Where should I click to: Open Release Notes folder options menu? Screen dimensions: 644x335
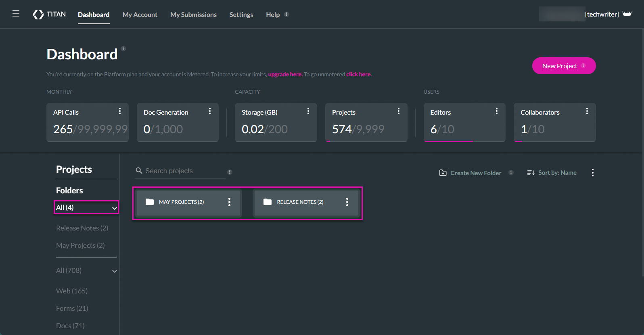[x=347, y=202]
